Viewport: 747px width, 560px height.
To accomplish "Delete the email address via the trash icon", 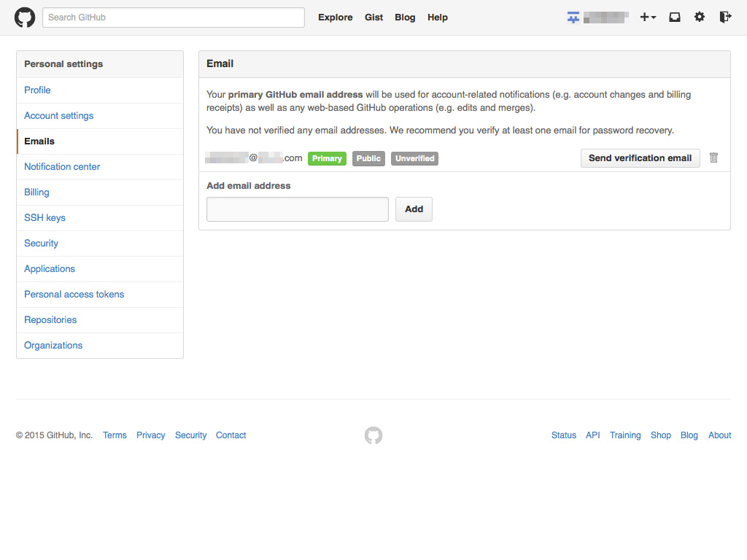I will [713, 157].
